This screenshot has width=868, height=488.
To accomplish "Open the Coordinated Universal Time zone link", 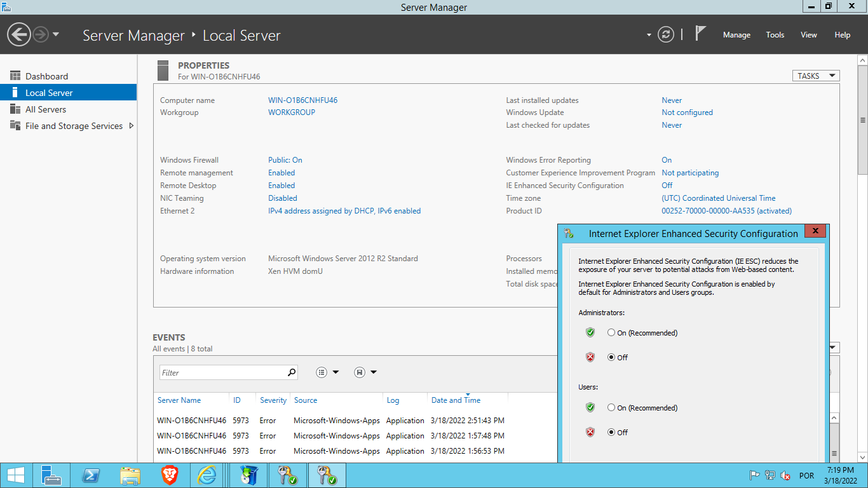I will 719,198.
